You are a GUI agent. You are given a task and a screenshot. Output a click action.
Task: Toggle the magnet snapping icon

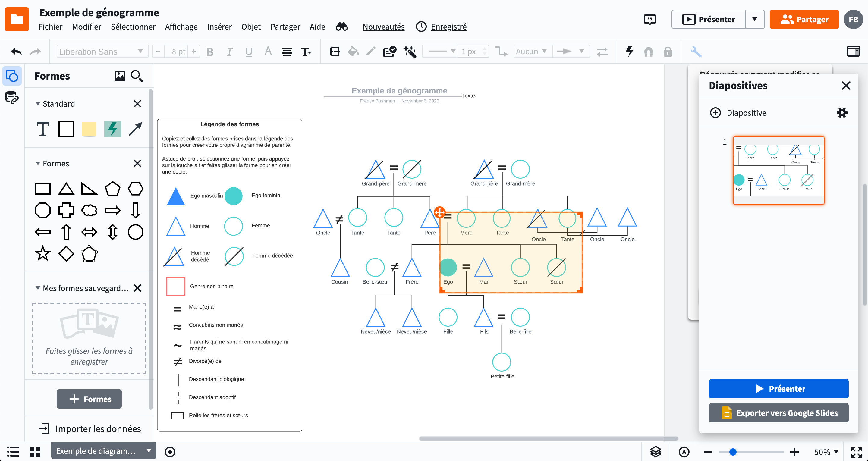click(x=648, y=52)
